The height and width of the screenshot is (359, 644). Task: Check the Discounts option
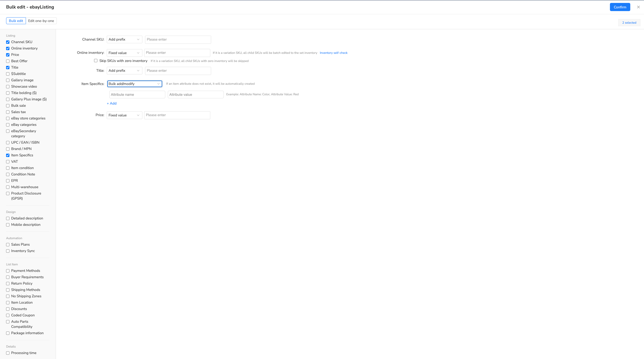8,309
